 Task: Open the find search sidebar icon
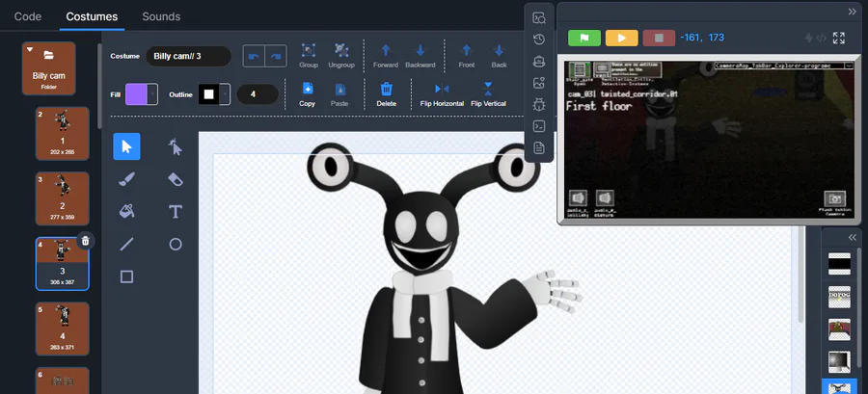[538, 18]
